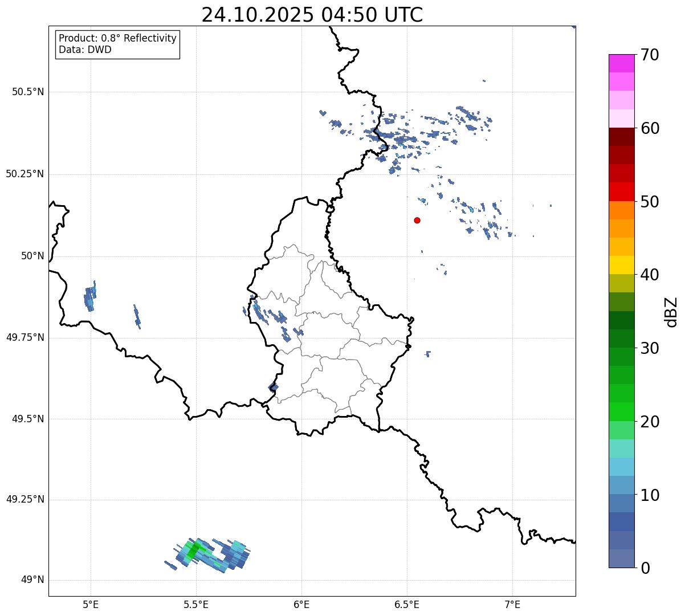Pick the olive-yellow swatch just below 40
Viewport: 685px width, 616px height.
point(621,283)
